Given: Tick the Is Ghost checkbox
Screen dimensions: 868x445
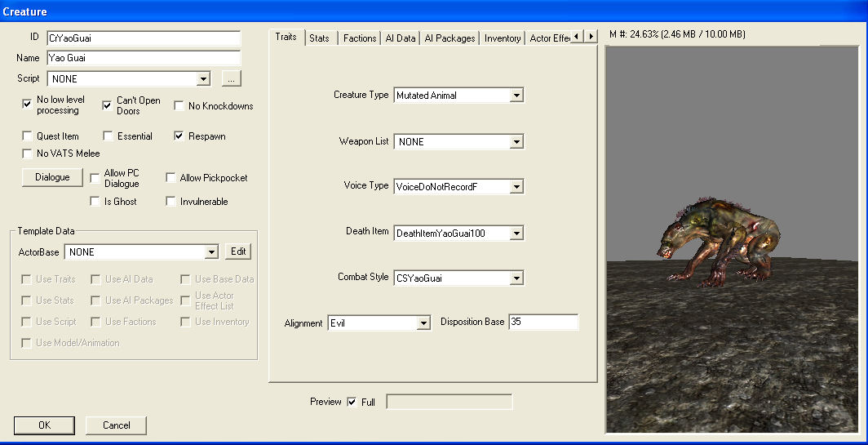Looking at the screenshot, I should tap(95, 201).
